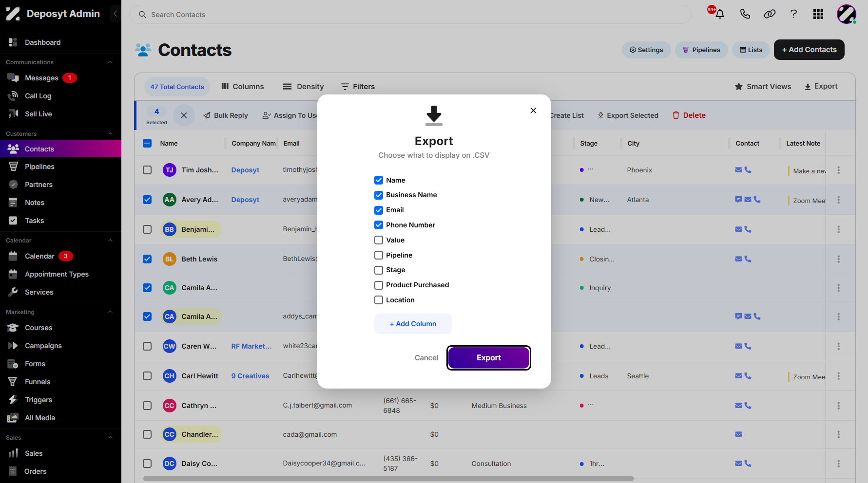Open the notifications bell icon
This screenshot has width=868, height=483.
(x=719, y=14)
